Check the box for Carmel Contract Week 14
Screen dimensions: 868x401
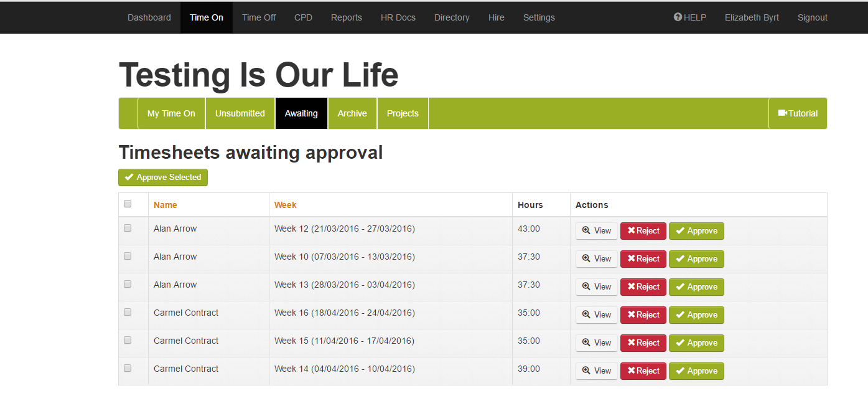pyautogui.click(x=128, y=368)
